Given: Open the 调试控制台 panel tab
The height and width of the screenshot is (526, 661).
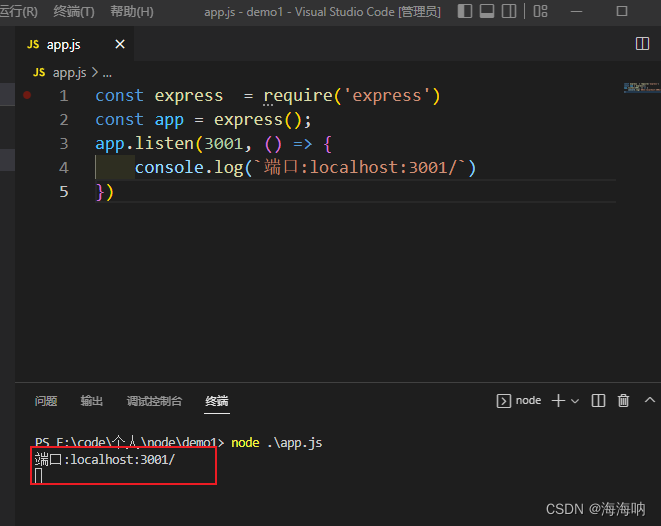Looking at the screenshot, I should click(154, 401).
